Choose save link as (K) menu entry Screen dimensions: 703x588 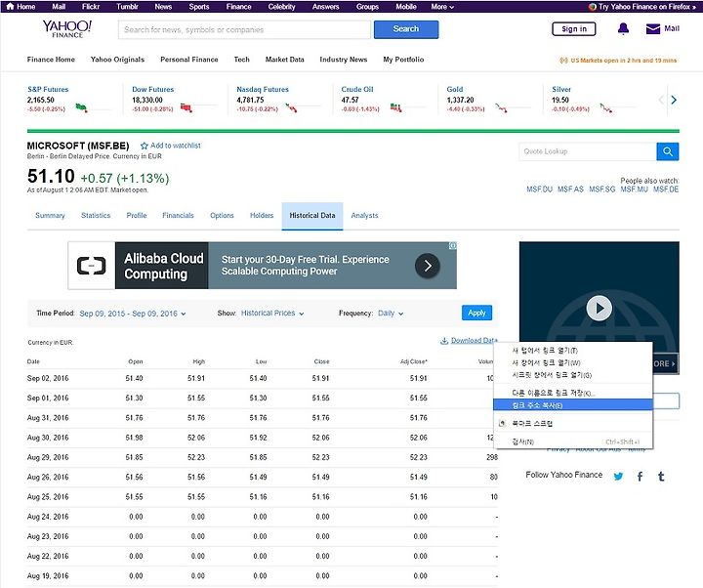tap(572, 393)
